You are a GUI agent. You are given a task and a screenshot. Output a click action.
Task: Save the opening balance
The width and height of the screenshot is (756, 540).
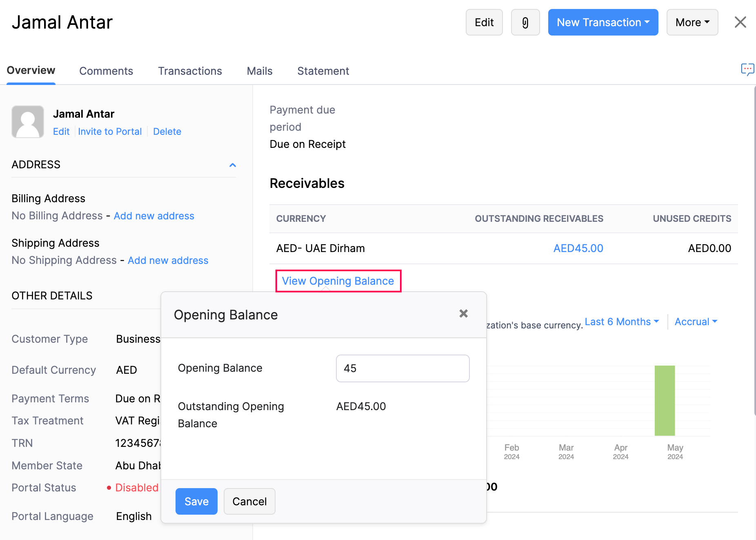tap(196, 501)
